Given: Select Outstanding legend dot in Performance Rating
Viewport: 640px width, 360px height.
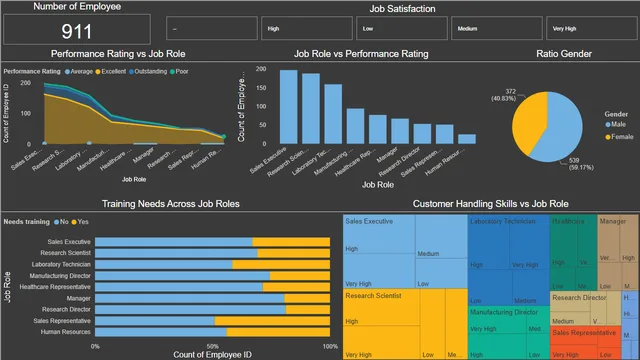Looking at the screenshot, I should tap(131, 72).
